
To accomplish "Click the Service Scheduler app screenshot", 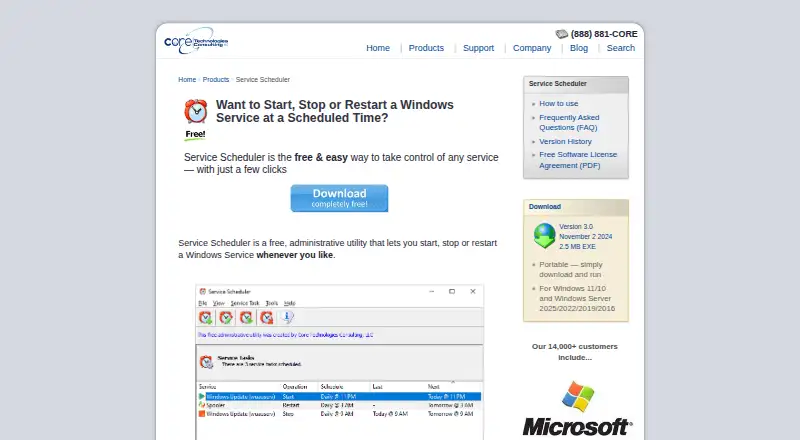I will pyautogui.click(x=339, y=362).
